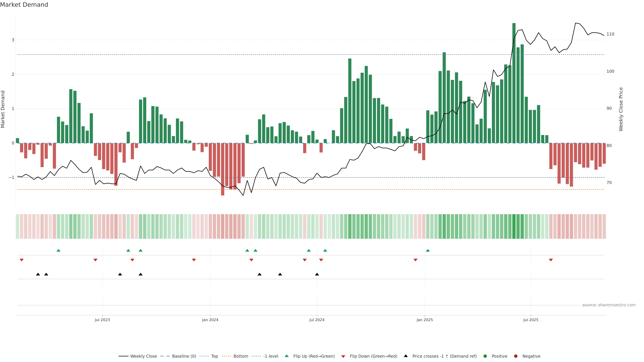The image size is (644, 362).
Task: Click the darkest green heatmap cell
Action: coord(514,226)
